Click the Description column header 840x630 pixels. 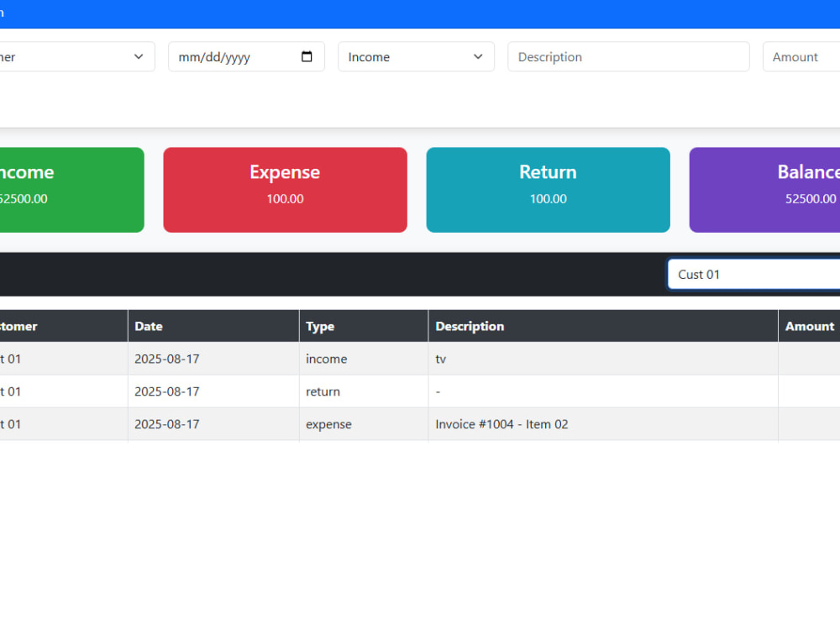pos(603,326)
